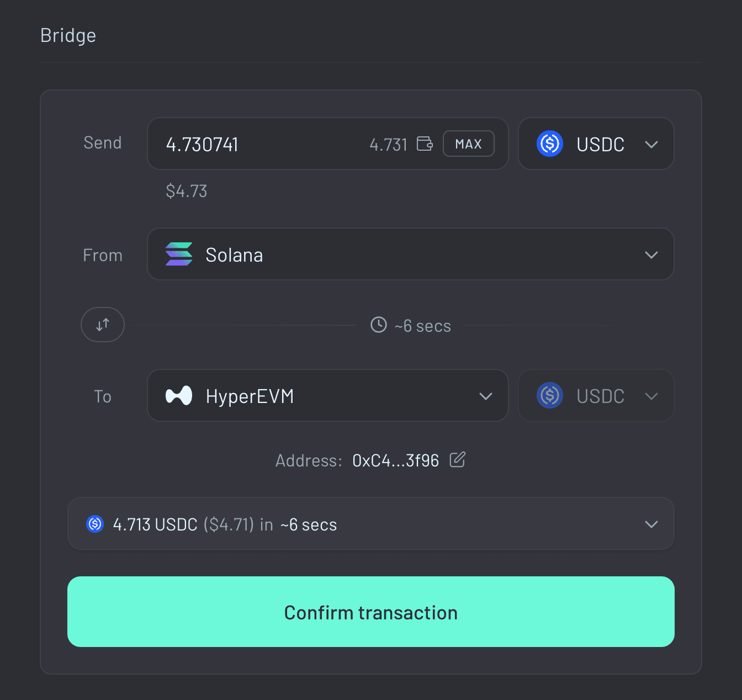
Task: Swap the From and To chains
Action: (x=103, y=325)
